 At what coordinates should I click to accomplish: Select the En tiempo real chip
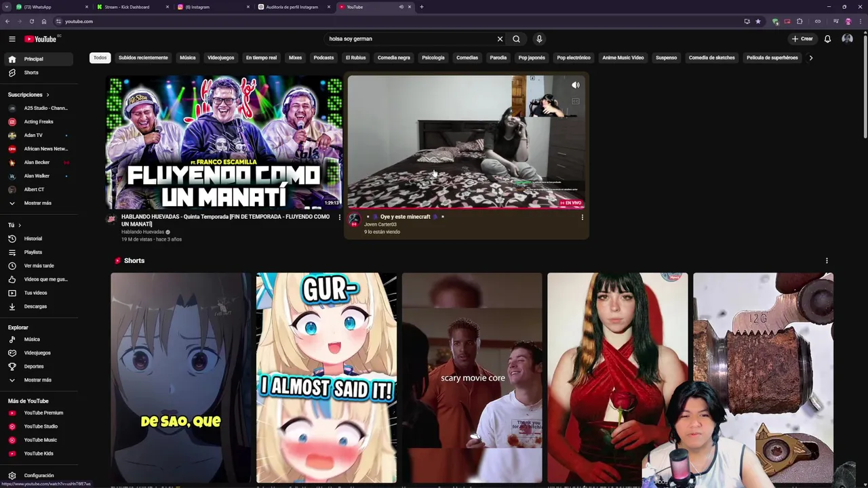pos(261,58)
